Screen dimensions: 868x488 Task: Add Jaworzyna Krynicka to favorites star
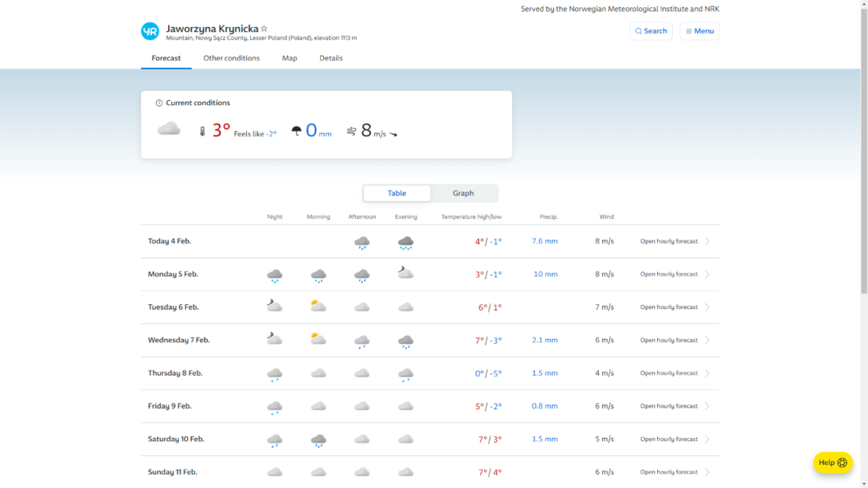[264, 28]
